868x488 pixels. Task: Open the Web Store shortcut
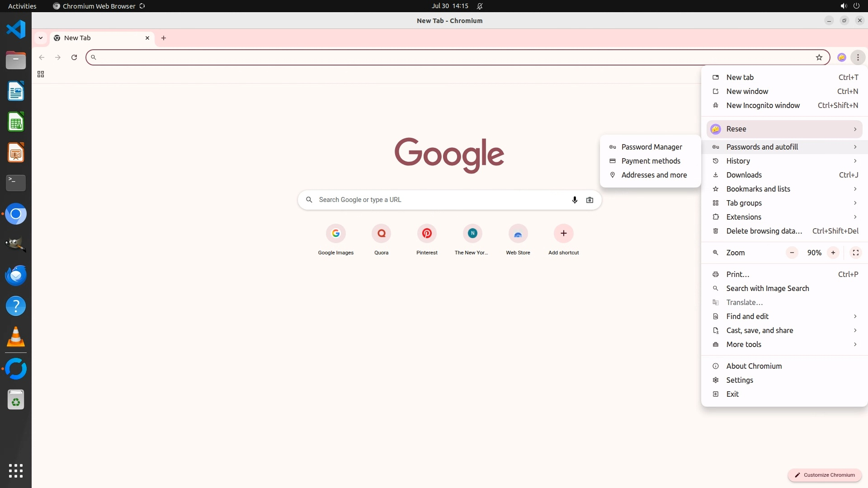[x=518, y=234]
